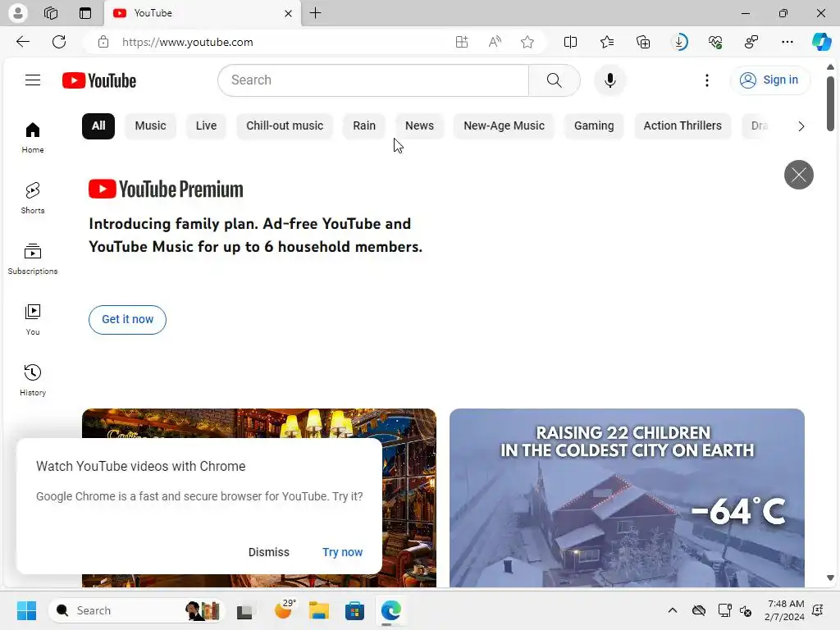The image size is (840, 630).
Task: Open Edge Settings and more menu
Action: (787, 42)
